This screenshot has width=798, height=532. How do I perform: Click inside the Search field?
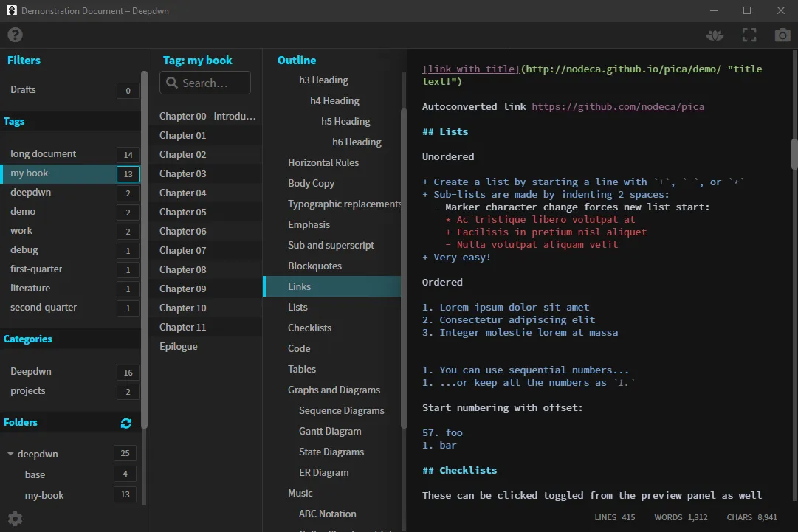(x=214, y=83)
